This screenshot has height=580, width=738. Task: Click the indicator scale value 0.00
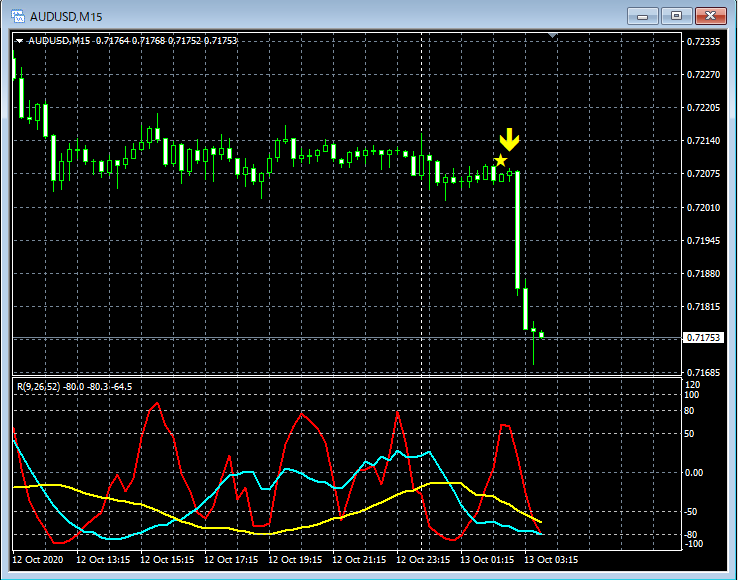(x=694, y=473)
